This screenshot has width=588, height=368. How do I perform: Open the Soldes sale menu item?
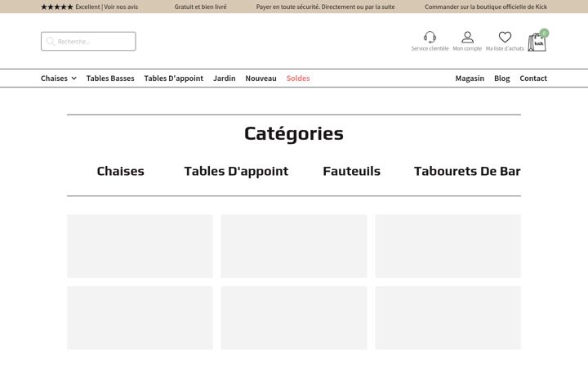pos(298,79)
